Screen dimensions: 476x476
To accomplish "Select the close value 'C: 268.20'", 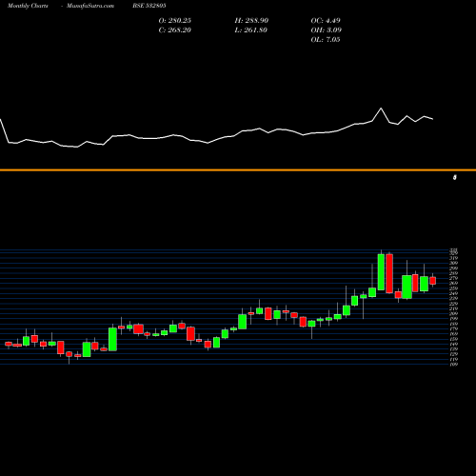I will point(175,30).
